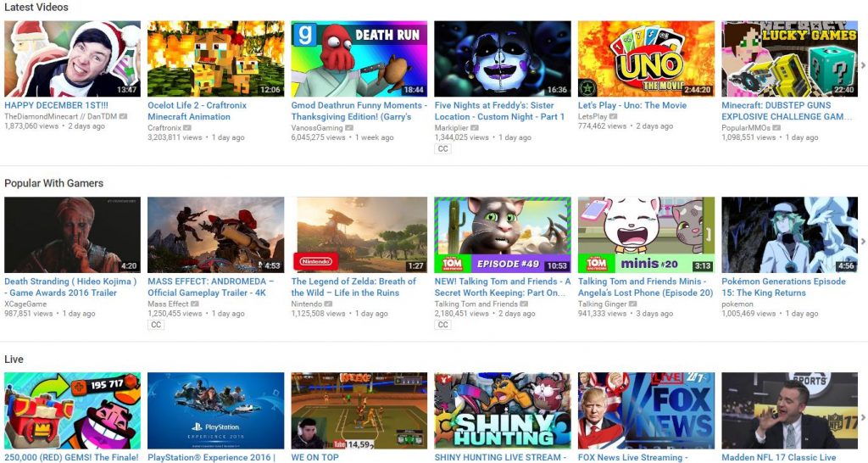This screenshot has width=868, height=463.
Task: Click verified badge next to PopularMMOs
Action: pyautogui.click(x=776, y=128)
